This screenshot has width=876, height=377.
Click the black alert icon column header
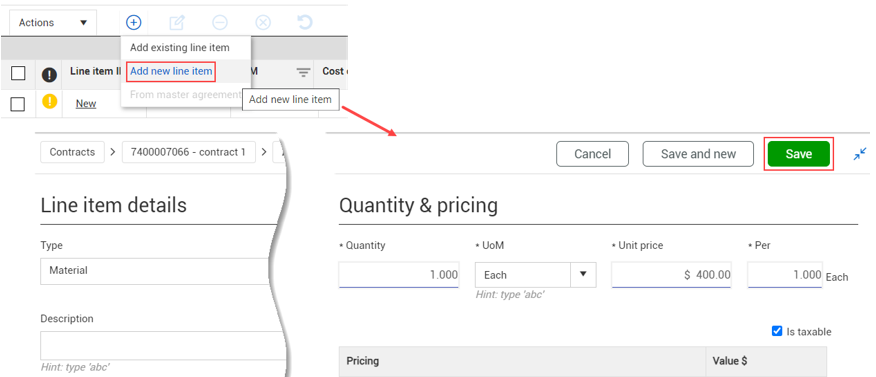[x=49, y=74]
